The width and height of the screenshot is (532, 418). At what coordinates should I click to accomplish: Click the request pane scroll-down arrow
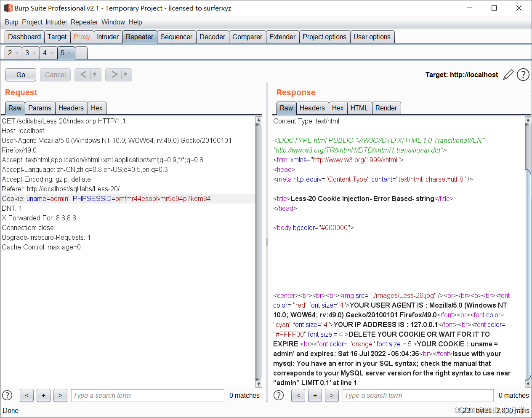click(258, 384)
